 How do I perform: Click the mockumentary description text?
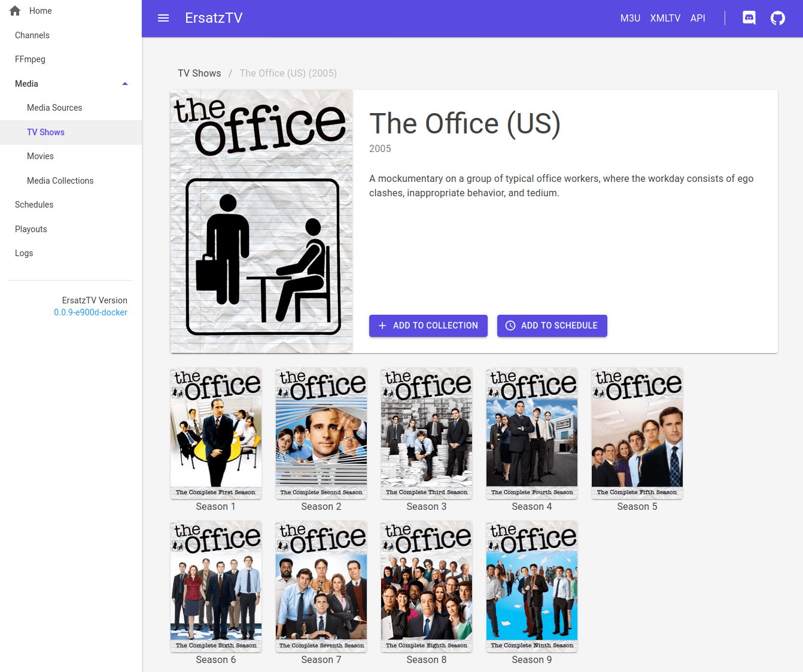(x=561, y=186)
